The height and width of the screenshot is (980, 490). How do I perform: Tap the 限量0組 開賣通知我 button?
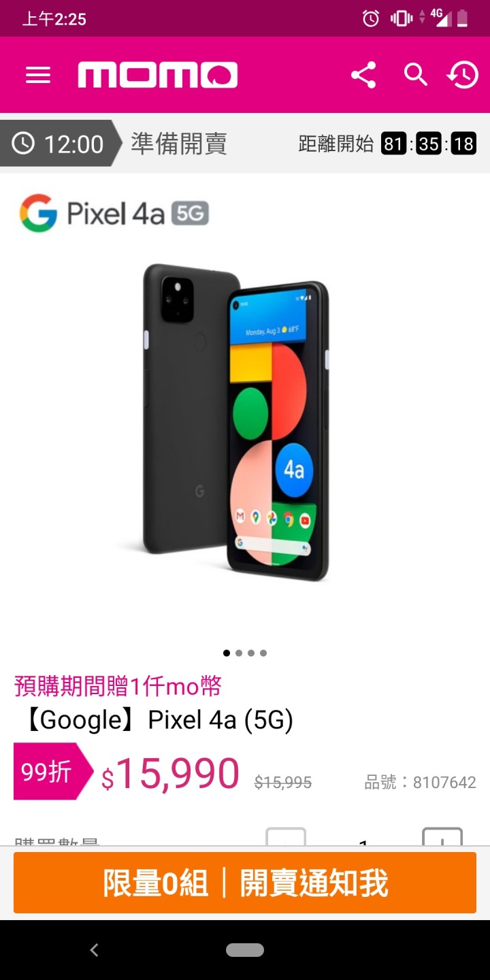(x=245, y=883)
